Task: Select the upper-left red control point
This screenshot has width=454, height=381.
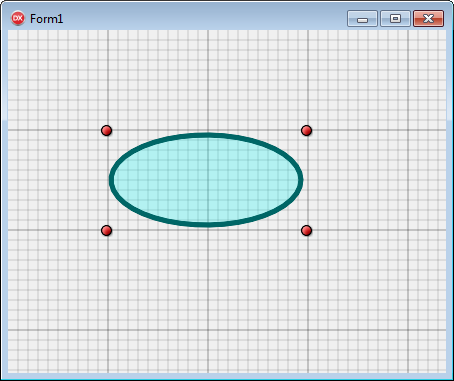Action: [106, 130]
